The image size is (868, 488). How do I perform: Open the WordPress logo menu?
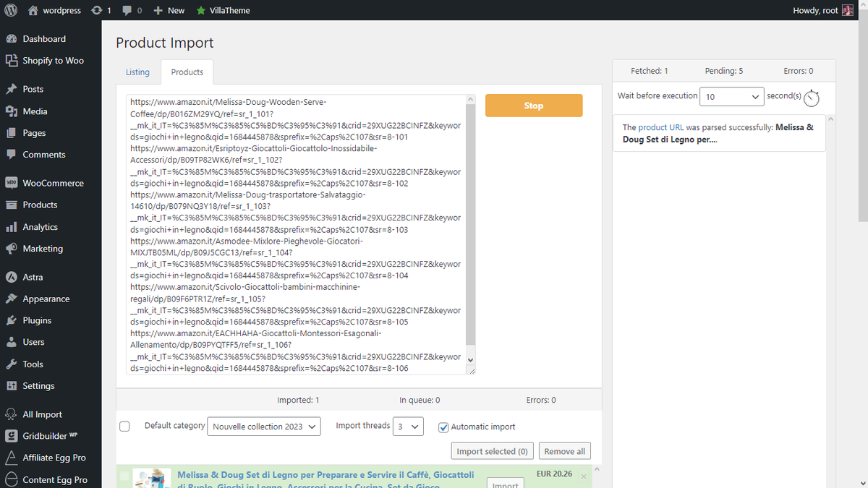click(11, 10)
